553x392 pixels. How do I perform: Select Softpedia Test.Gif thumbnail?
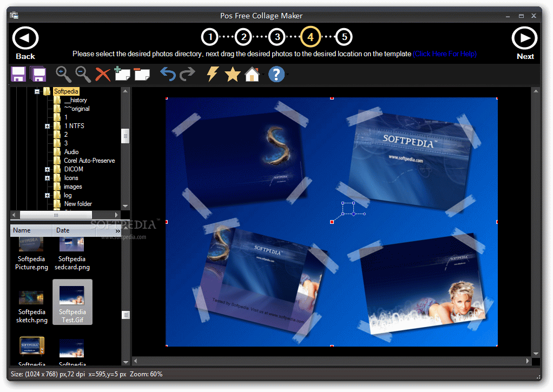tap(73, 302)
